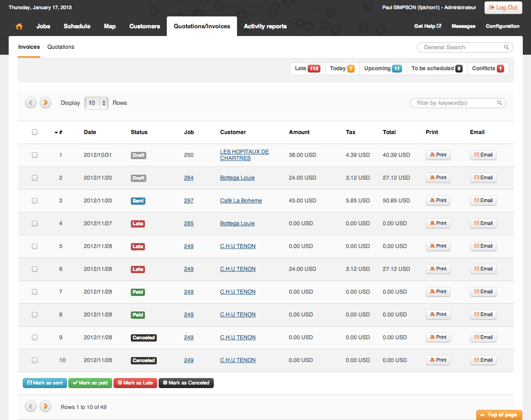Go to the orange home icon

click(x=19, y=26)
